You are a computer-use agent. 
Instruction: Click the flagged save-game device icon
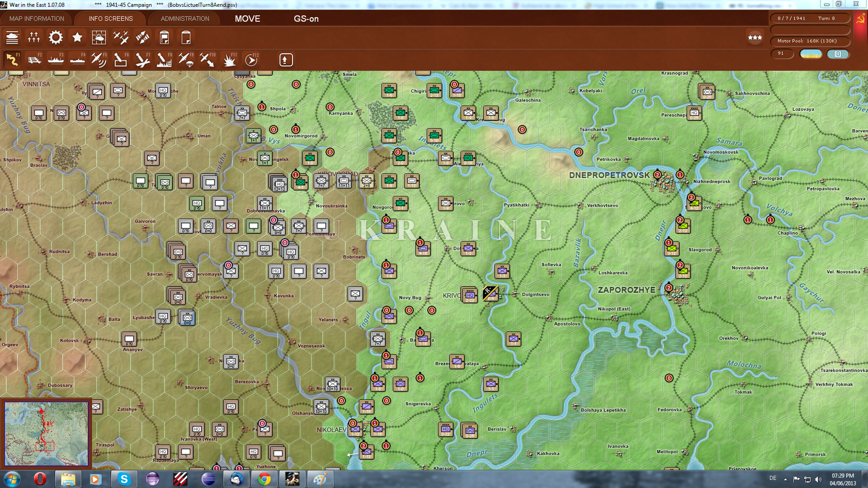click(164, 38)
